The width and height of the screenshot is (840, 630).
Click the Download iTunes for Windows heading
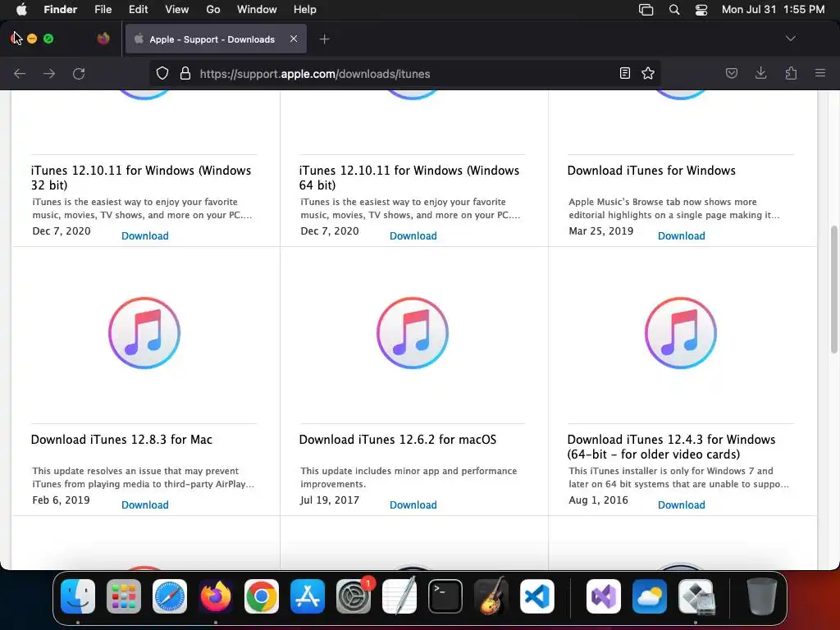click(x=651, y=171)
